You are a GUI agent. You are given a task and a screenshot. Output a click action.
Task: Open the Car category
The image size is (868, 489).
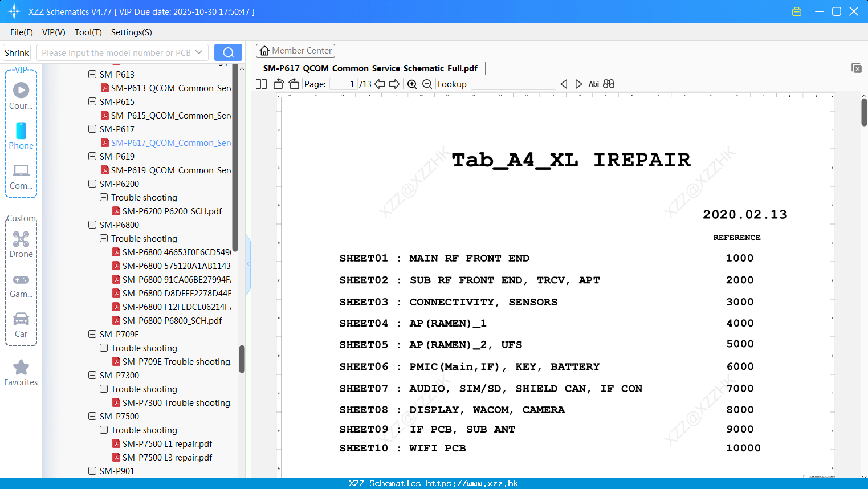pyautogui.click(x=21, y=325)
